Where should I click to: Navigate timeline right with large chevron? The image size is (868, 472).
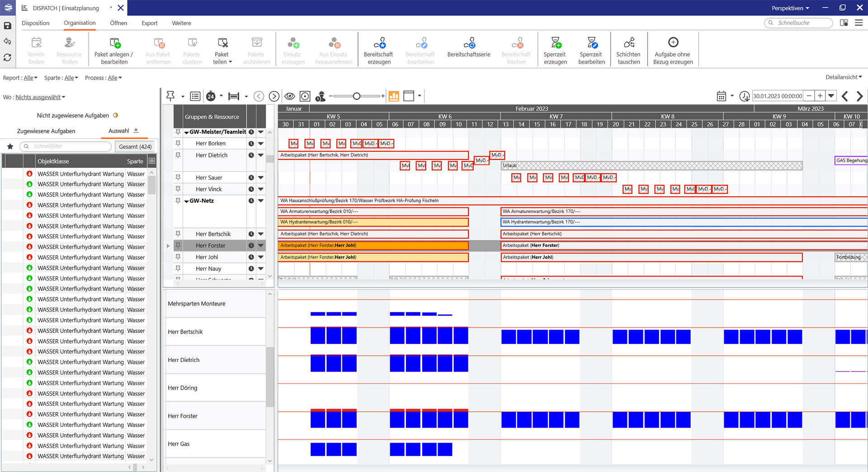860,96
